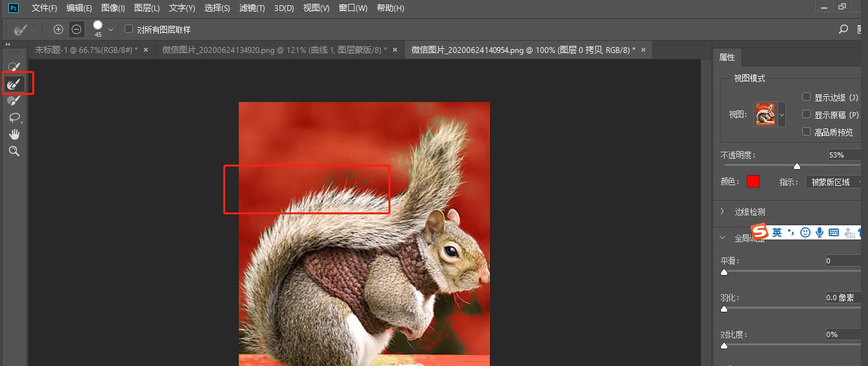Click the 羽化 0.0 像素 value field
Screen dimensions: 868x366
coord(843,298)
